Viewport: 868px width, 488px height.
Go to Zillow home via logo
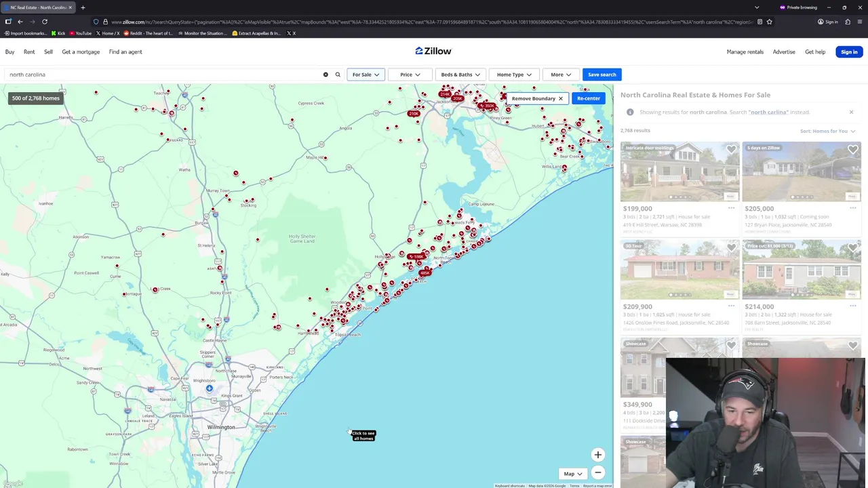433,51
